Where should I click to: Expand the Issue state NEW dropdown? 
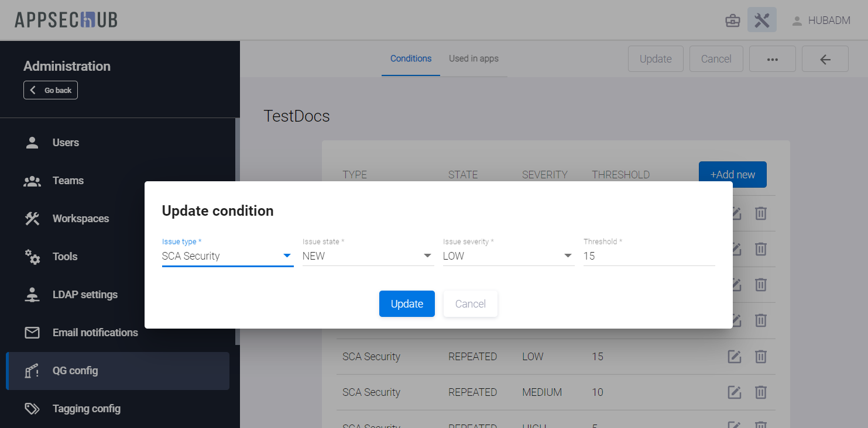tap(368, 256)
